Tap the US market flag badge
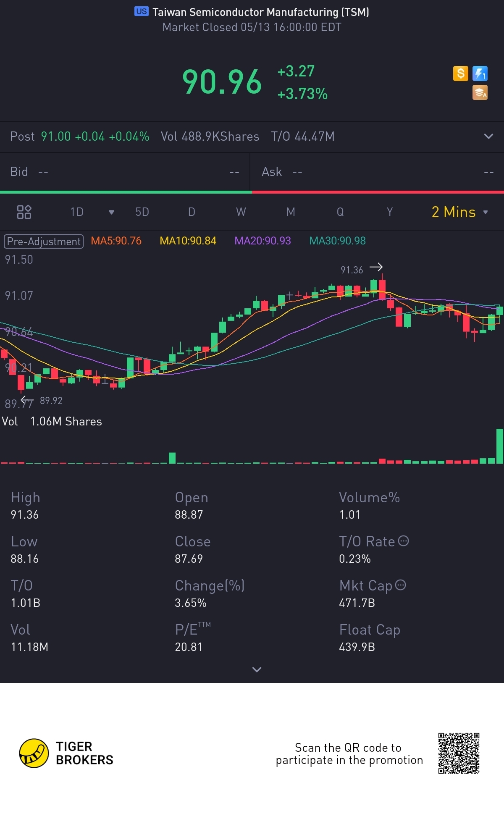This screenshot has width=504, height=824. point(142,11)
